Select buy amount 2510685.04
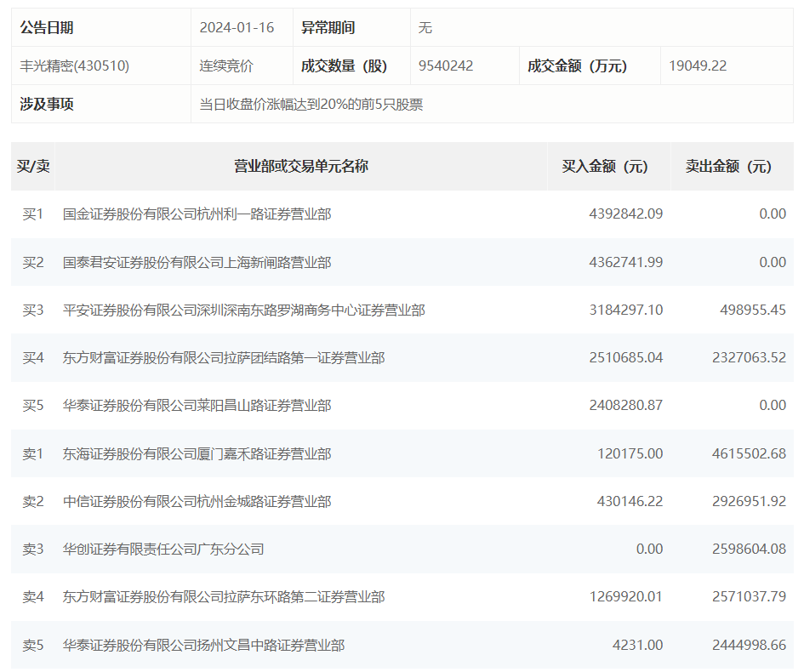Screen dimensions: 804x672 coord(625,358)
